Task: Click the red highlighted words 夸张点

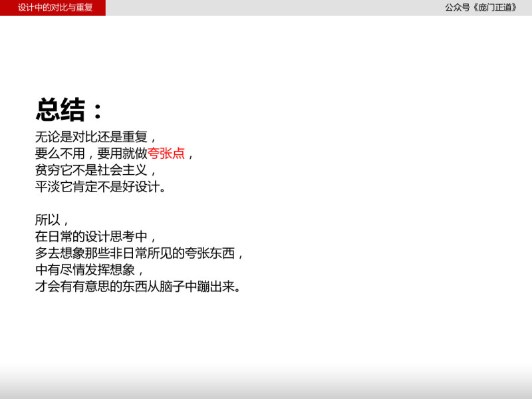Action: (166, 154)
